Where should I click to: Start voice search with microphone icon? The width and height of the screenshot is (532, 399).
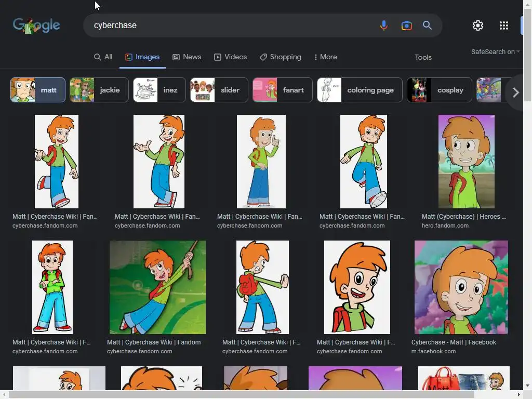384,25
